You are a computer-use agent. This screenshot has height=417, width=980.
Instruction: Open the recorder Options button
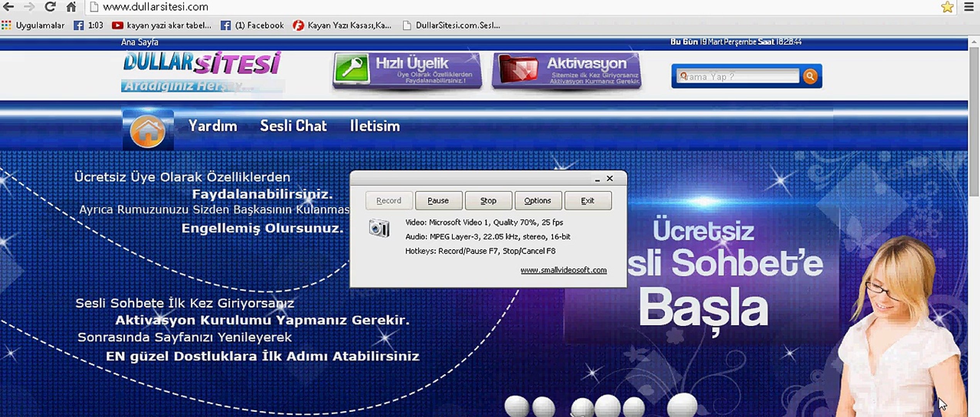point(537,201)
